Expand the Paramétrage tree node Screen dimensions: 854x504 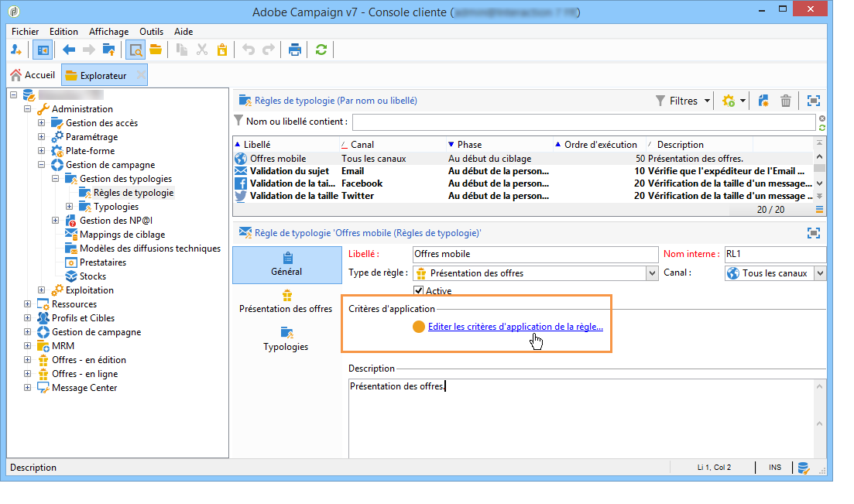(x=41, y=137)
